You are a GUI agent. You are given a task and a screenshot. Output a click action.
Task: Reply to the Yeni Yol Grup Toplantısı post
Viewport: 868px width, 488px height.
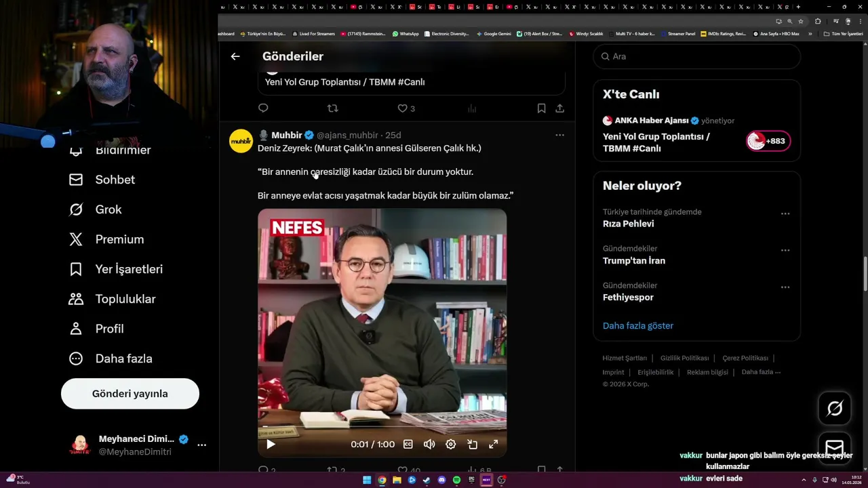[263, 108]
